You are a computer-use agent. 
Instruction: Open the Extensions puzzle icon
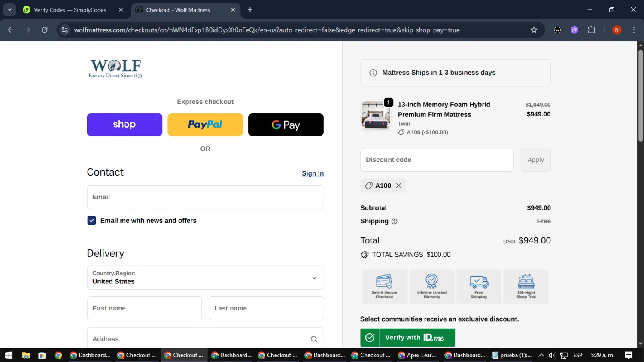point(592,30)
